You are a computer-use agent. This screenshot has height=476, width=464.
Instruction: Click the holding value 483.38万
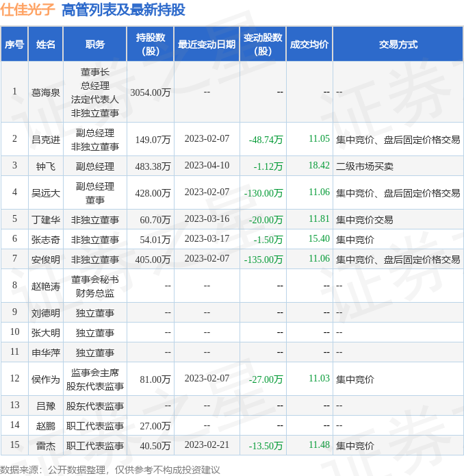click(x=153, y=166)
